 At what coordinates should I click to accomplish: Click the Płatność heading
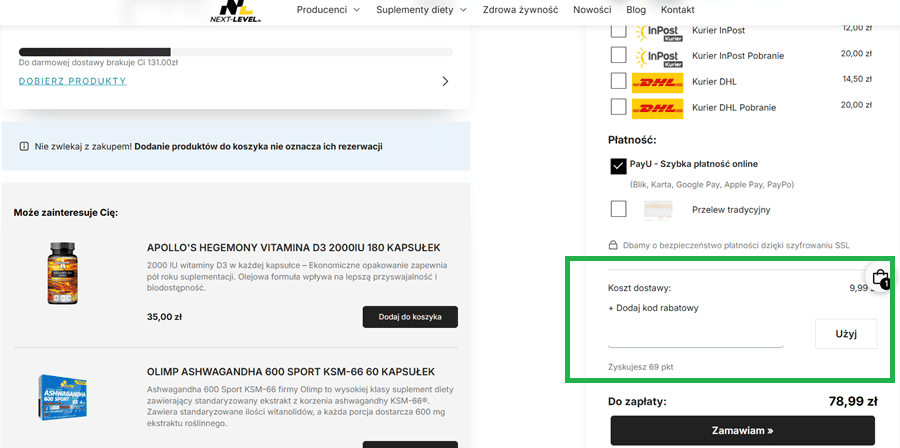[632, 140]
